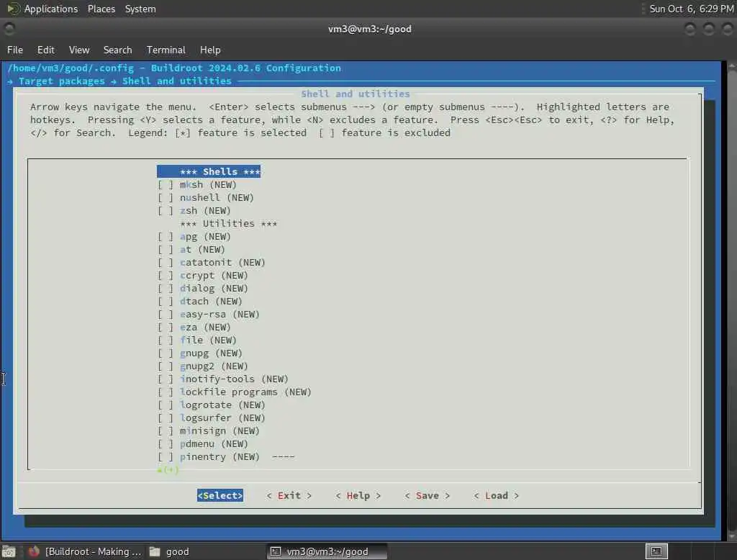Image resolution: width=737 pixels, height=560 pixels.
Task: Open the Places menu
Action: [101, 9]
